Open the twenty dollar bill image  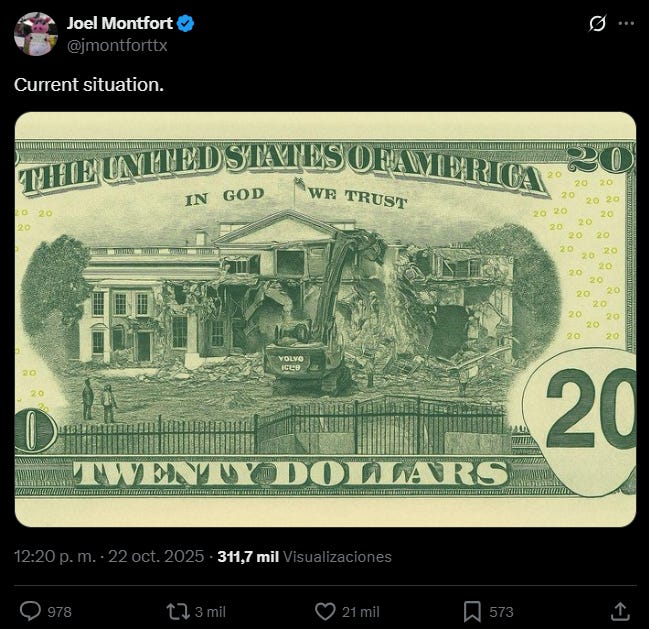click(x=325, y=319)
